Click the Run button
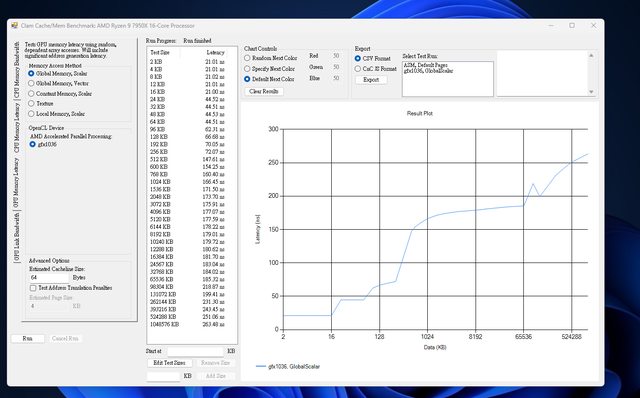The image size is (640, 398). [x=27, y=338]
